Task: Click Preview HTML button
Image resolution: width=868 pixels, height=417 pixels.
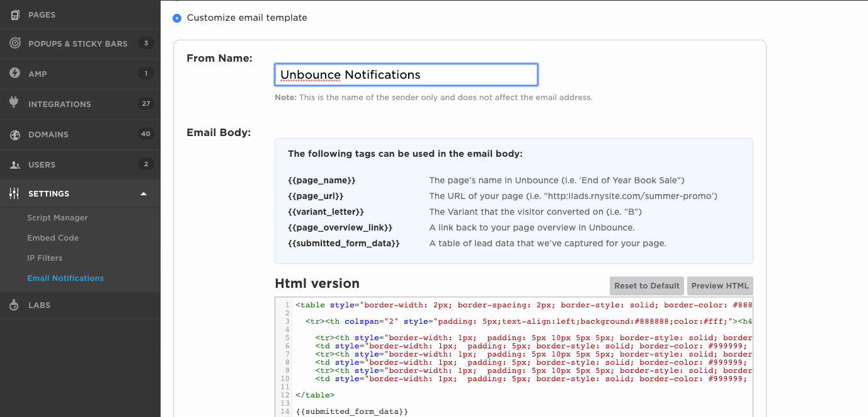Action: [720, 285]
